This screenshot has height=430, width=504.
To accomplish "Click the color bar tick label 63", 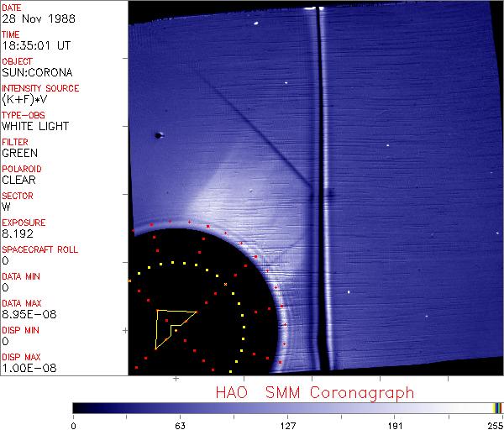I will pyautogui.click(x=180, y=424).
